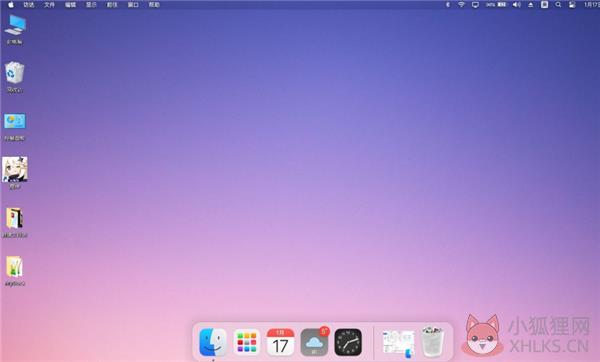Select the control panel desktop icon
Viewport: 600px width, 362px height.
(15, 126)
